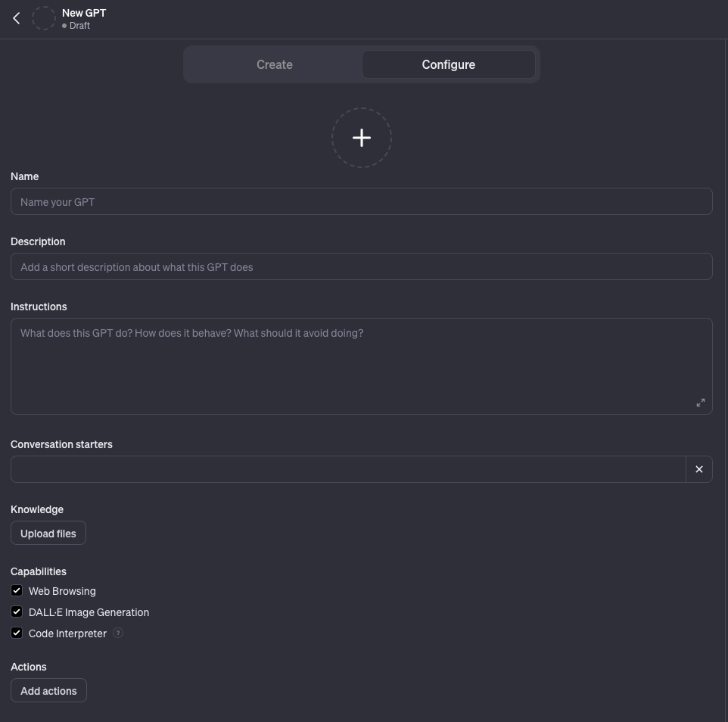Toggle the Code Interpreter checkbox
Screen dimensions: 728x722
17,633
